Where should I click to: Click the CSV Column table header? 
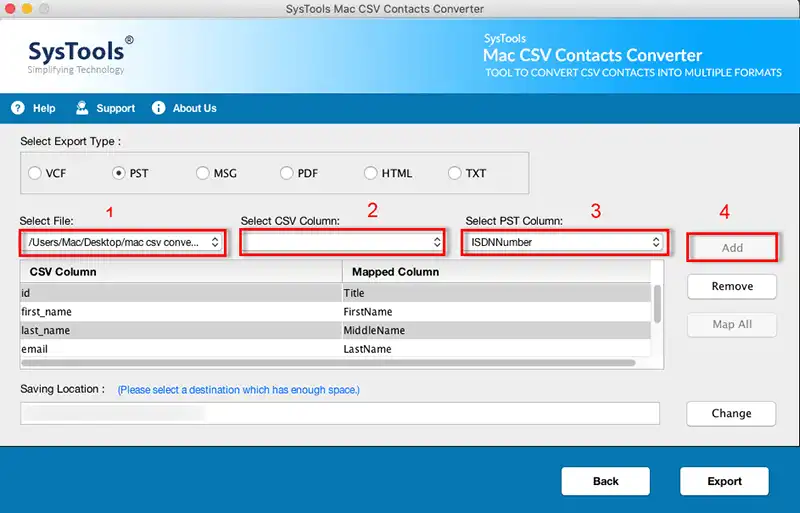click(x=181, y=272)
